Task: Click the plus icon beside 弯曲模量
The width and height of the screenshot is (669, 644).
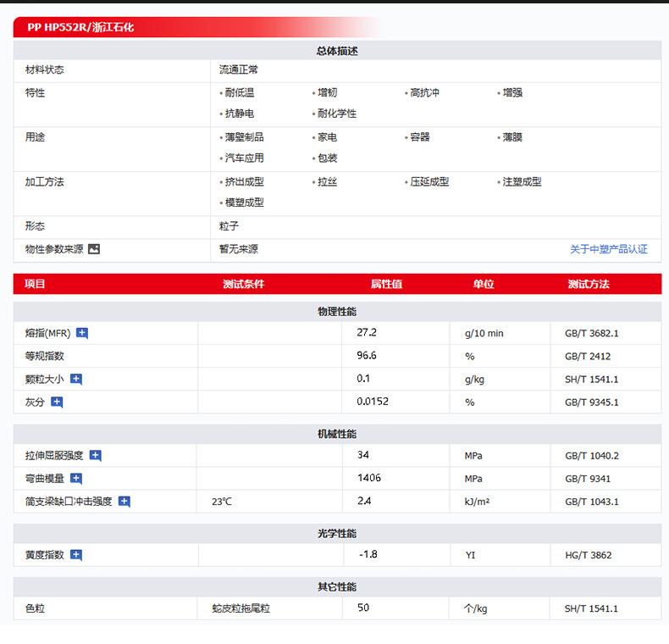Action: pos(76,479)
